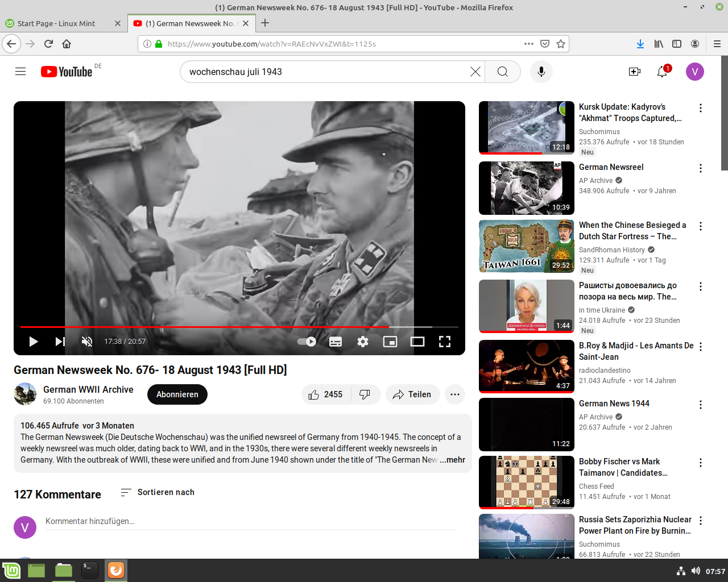Toggle Firefox sidebar view
728x582 pixels.
coord(677,44)
